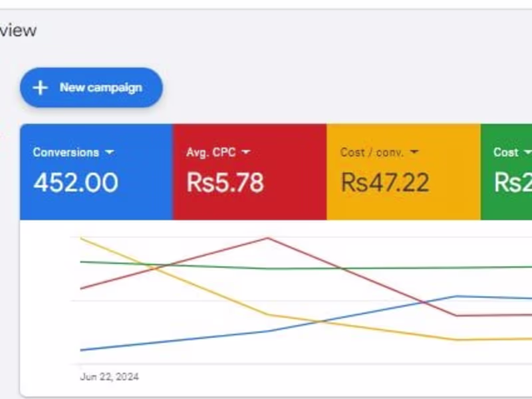Click the 452.00 conversions value
The image size is (532, 399).
[76, 182]
